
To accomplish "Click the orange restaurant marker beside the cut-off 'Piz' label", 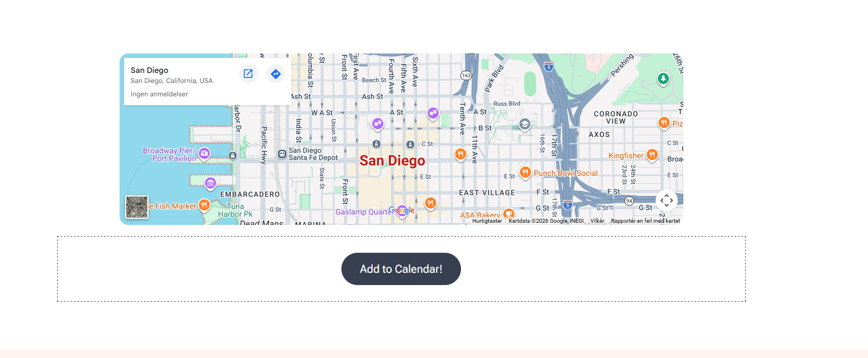I will (663, 122).
